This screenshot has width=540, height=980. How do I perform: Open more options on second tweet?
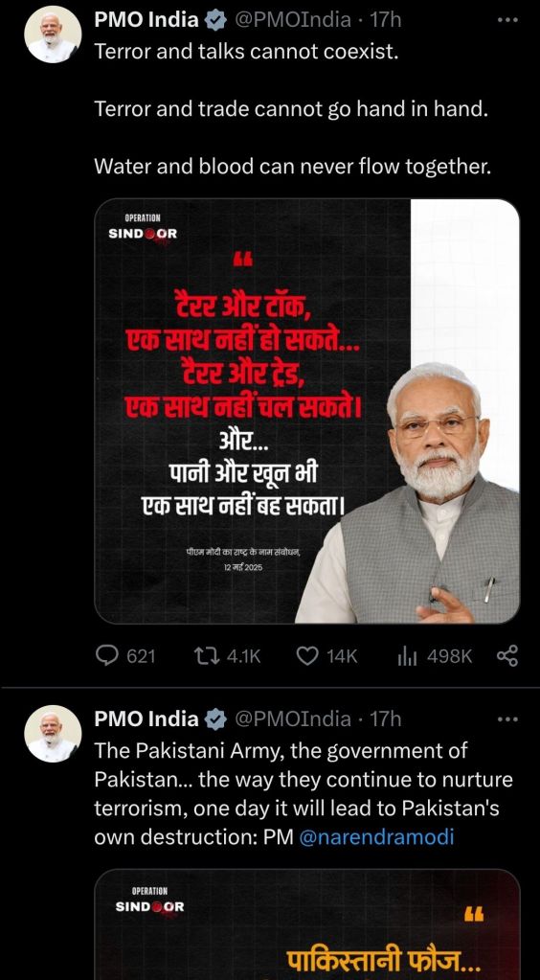pos(506,719)
